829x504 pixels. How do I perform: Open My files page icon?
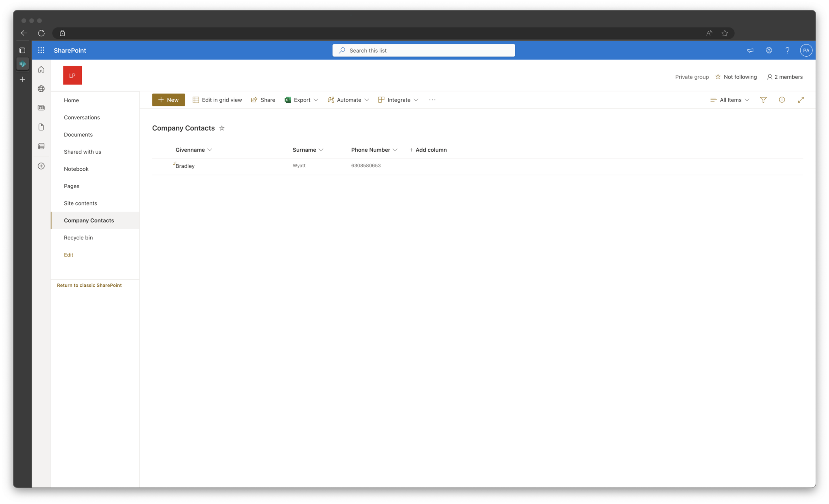point(41,127)
